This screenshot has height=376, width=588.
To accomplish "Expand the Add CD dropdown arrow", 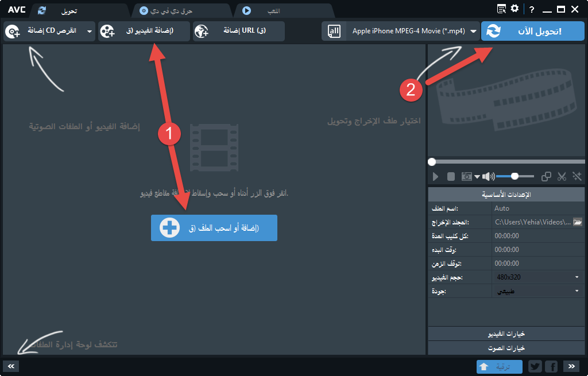I will click(x=89, y=32).
